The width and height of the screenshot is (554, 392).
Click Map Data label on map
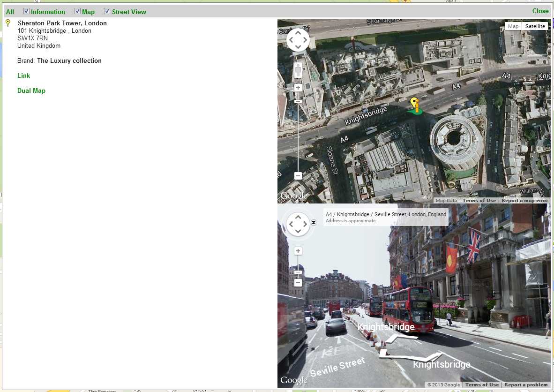[446, 200]
